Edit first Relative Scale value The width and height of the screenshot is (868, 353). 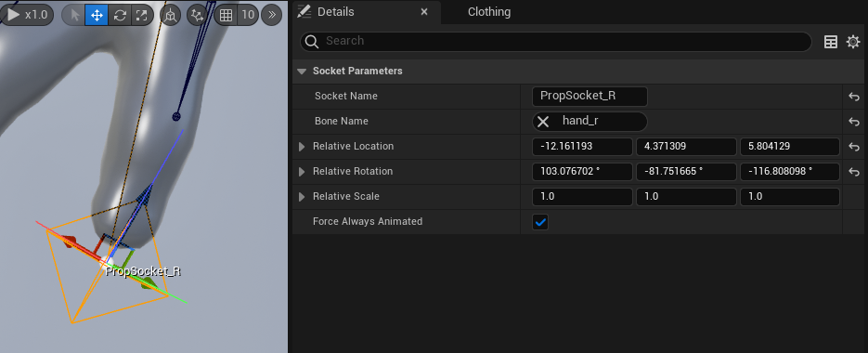coord(582,197)
